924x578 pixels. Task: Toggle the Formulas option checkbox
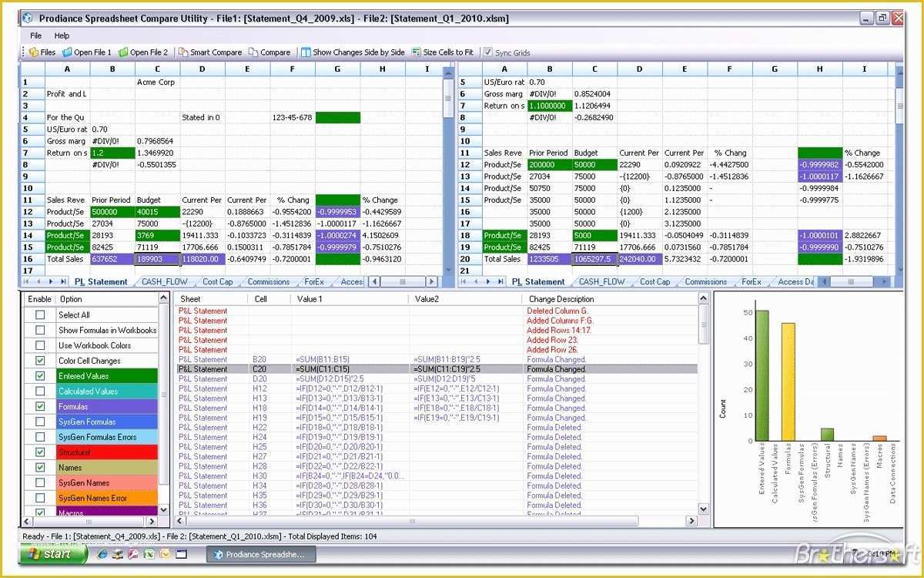coord(40,406)
